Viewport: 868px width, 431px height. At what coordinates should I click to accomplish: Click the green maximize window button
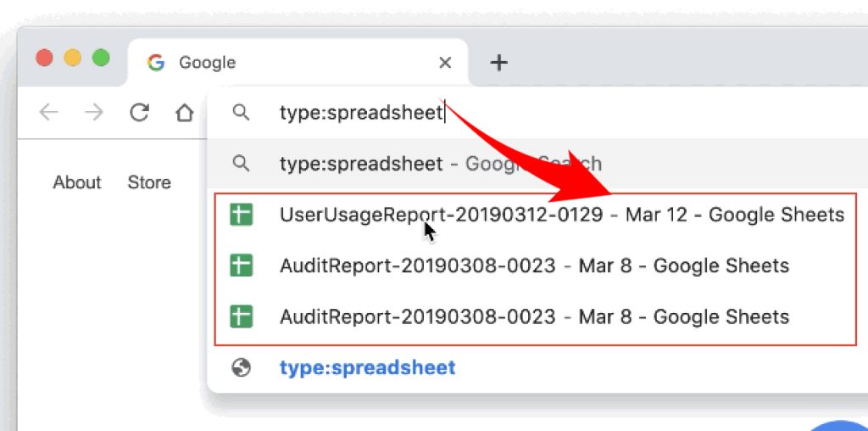tap(101, 59)
